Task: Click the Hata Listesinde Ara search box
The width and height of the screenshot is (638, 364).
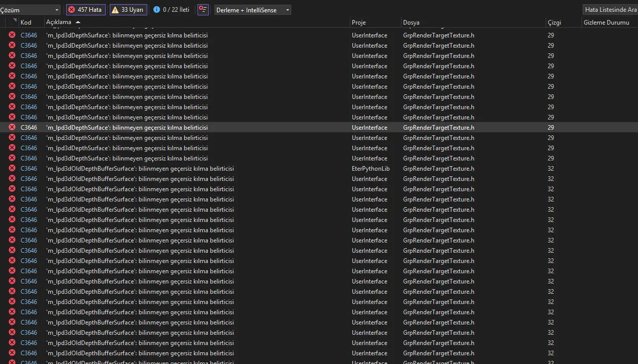Action: (610, 10)
